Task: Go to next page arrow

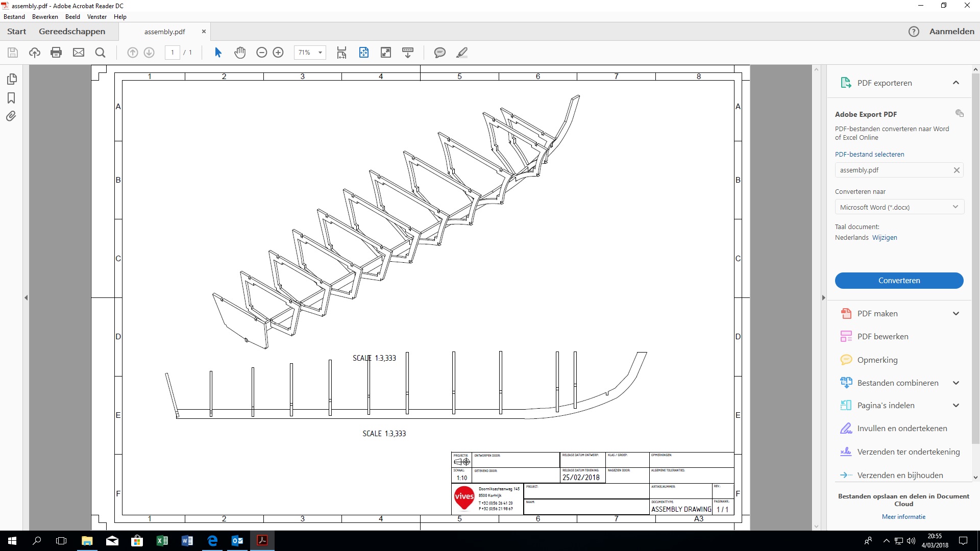Action: [x=149, y=53]
